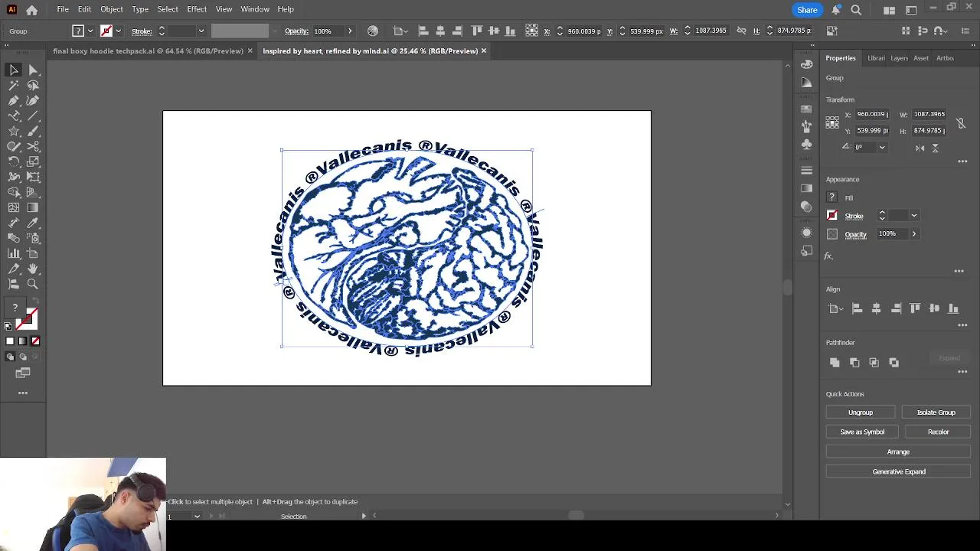Select the Column Graph tool
The image size is (980, 551).
(14, 253)
